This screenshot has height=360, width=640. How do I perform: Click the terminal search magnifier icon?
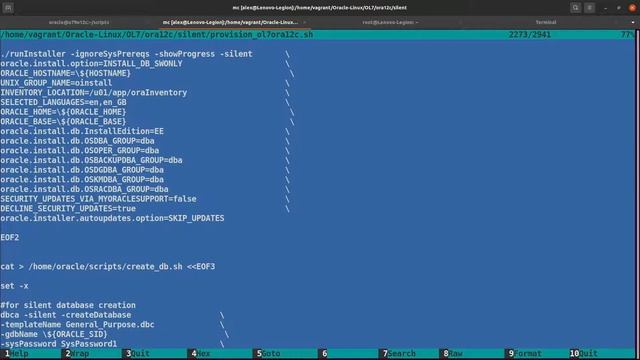coord(576,8)
